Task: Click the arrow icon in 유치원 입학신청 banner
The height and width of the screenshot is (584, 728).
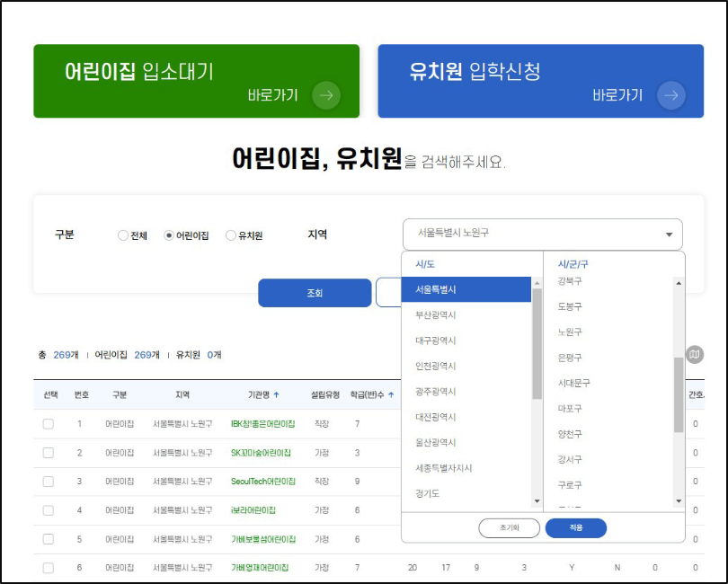Action: tap(672, 95)
